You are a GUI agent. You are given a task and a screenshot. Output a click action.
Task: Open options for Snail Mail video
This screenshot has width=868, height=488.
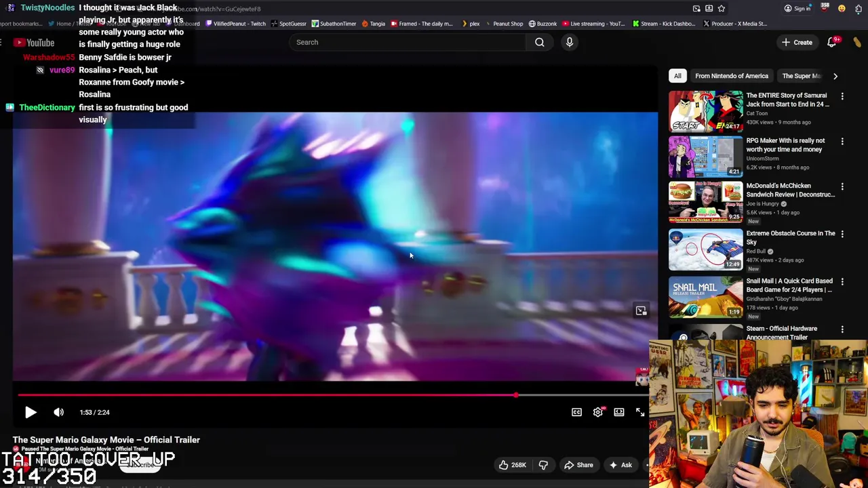point(842,281)
